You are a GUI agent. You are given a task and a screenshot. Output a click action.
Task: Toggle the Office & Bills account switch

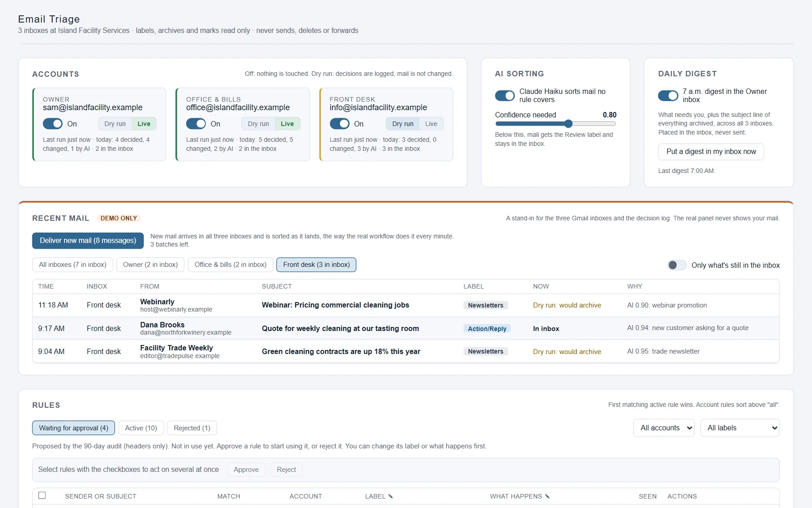(196, 124)
